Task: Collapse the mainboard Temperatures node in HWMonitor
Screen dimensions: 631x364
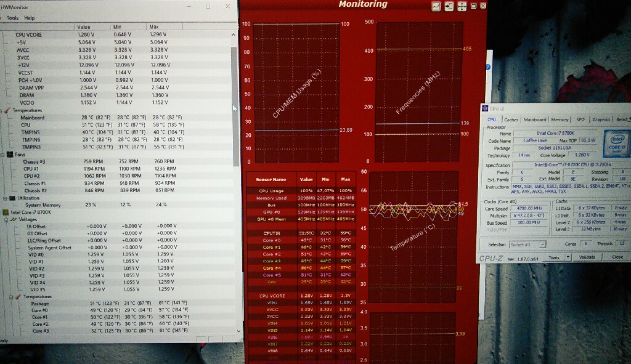Action: [2, 111]
